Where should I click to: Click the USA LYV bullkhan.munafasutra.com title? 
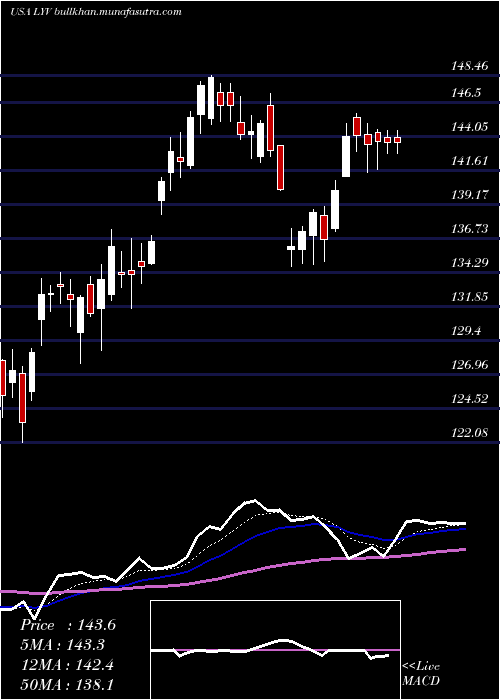click(96, 12)
